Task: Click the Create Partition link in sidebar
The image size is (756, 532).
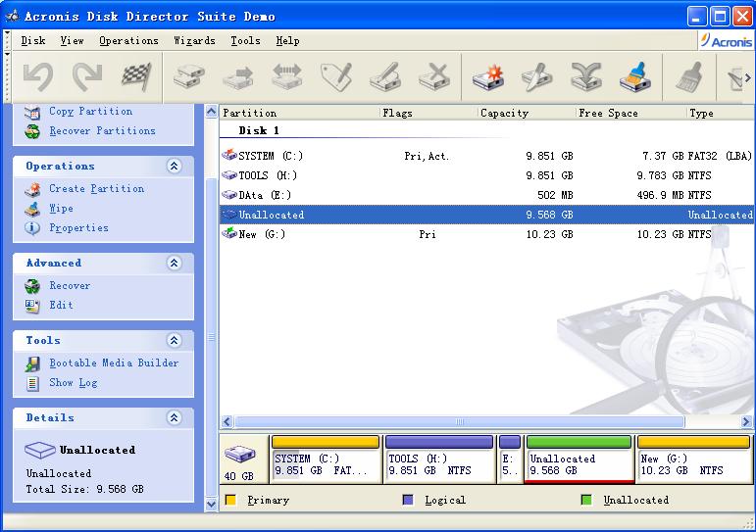Action: [x=96, y=189]
